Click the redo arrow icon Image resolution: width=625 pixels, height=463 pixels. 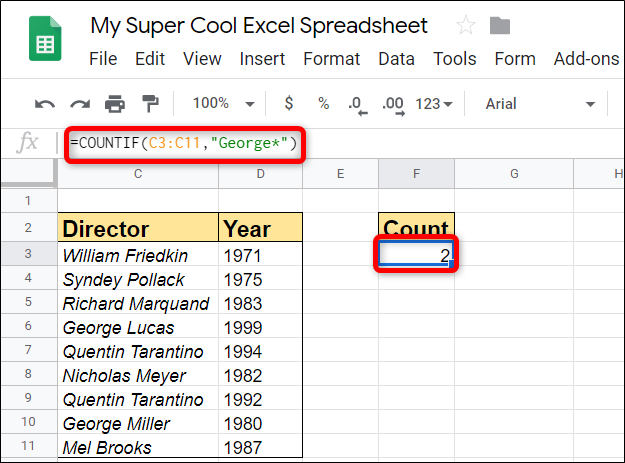[80, 103]
